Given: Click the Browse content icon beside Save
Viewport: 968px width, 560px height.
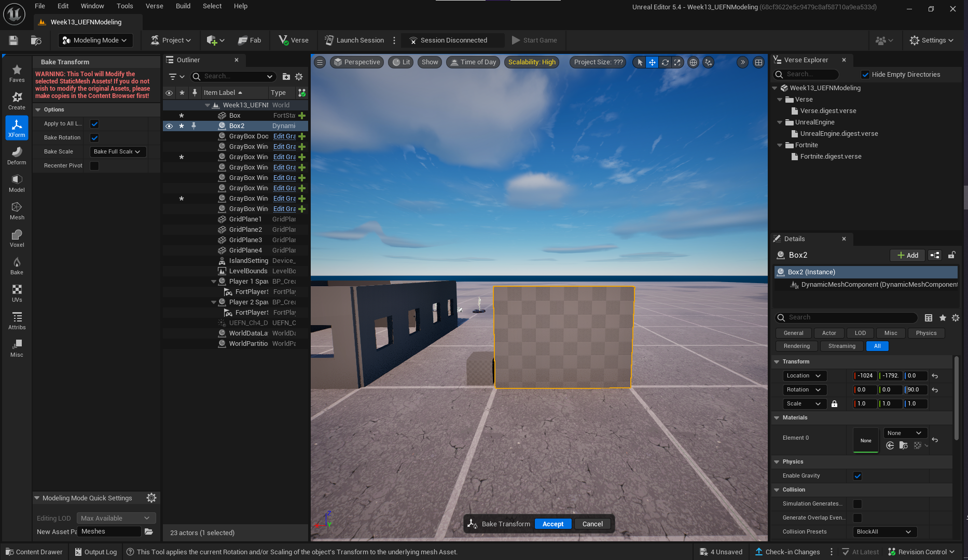Looking at the screenshot, I should [x=36, y=40].
